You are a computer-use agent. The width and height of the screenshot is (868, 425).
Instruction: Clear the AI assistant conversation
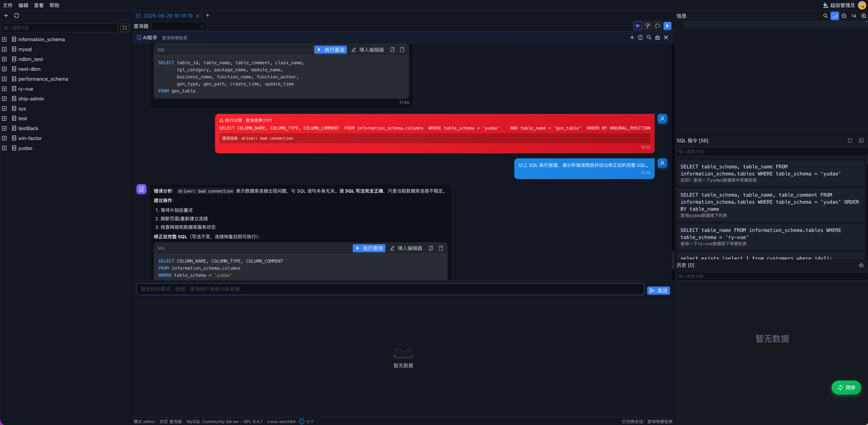tap(657, 37)
